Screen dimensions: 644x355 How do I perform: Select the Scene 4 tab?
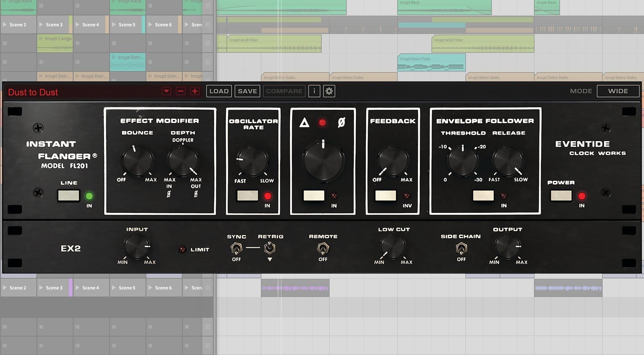click(91, 24)
